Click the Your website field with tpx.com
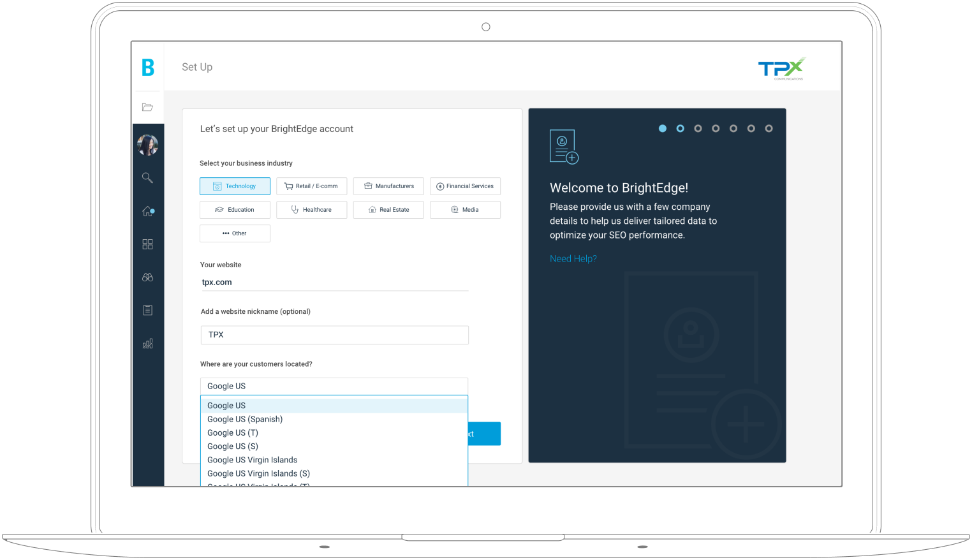This screenshot has height=560, width=972. point(334,283)
